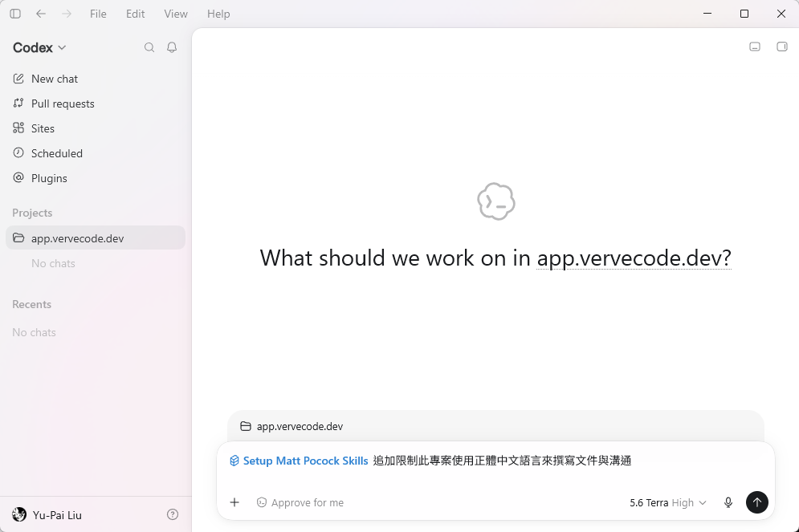This screenshot has height=532, width=799.
Task: Send message with the up arrow button
Action: point(757,502)
